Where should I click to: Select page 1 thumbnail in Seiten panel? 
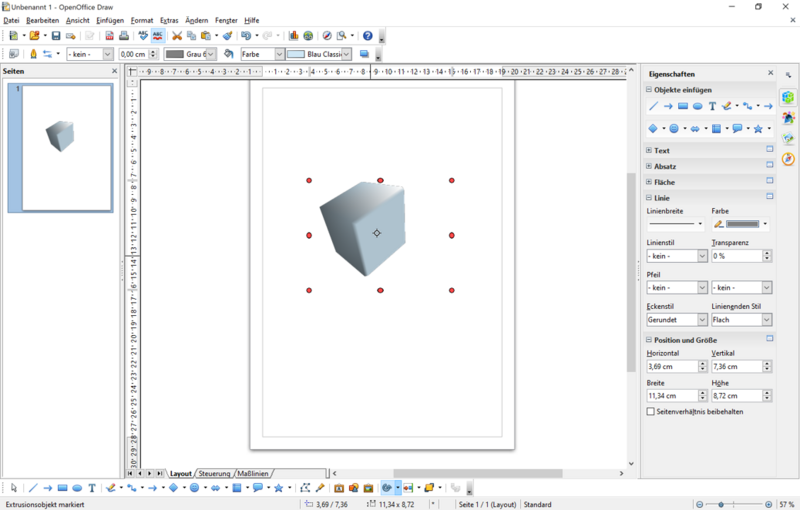coord(66,147)
